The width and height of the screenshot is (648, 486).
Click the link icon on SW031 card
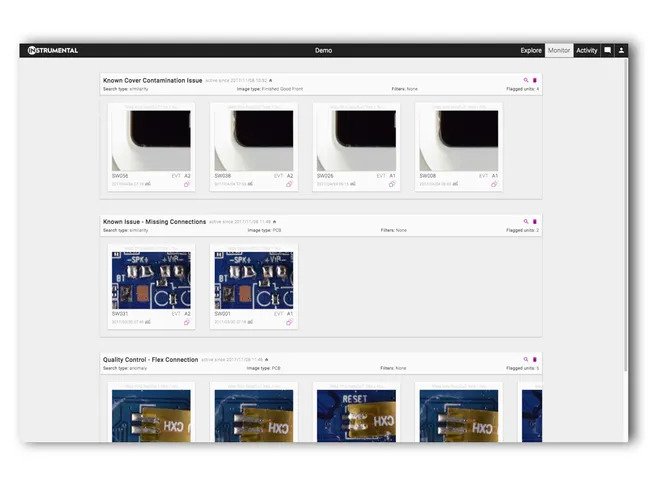click(187, 322)
